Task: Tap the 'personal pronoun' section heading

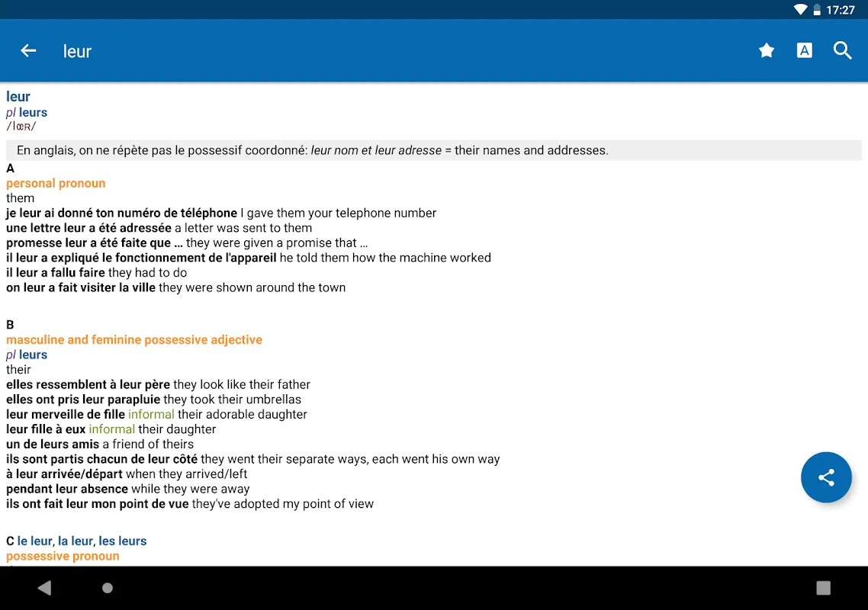Action: pyautogui.click(x=56, y=183)
